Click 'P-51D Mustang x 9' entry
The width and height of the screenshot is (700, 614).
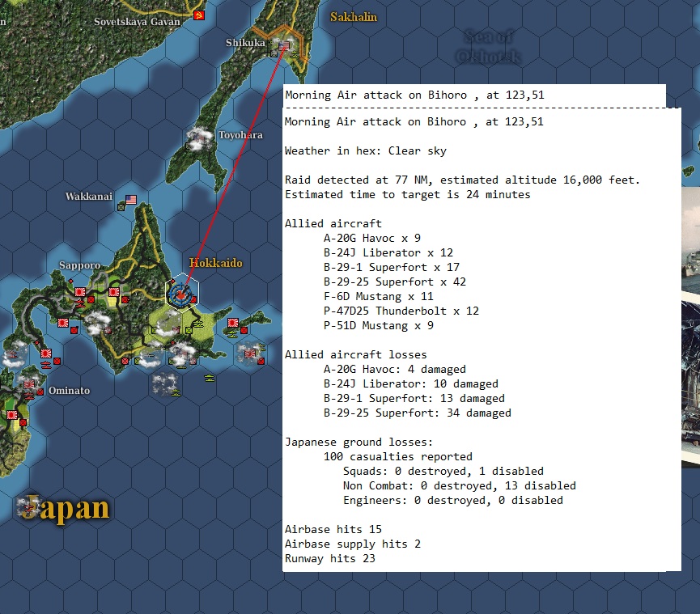click(379, 326)
